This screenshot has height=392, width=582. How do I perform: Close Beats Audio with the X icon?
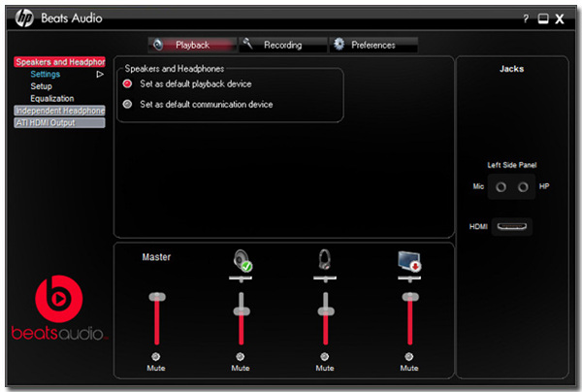tap(560, 18)
